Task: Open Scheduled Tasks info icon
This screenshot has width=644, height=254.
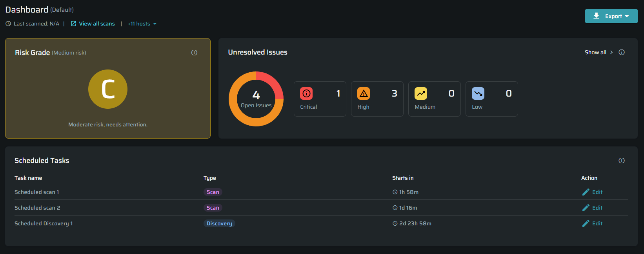Action: pyautogui.click(x=622, y=161)
